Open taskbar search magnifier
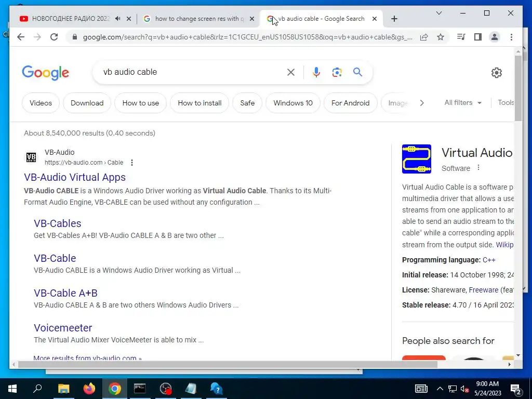Screen dimensions: 532x399 [37, 388]
